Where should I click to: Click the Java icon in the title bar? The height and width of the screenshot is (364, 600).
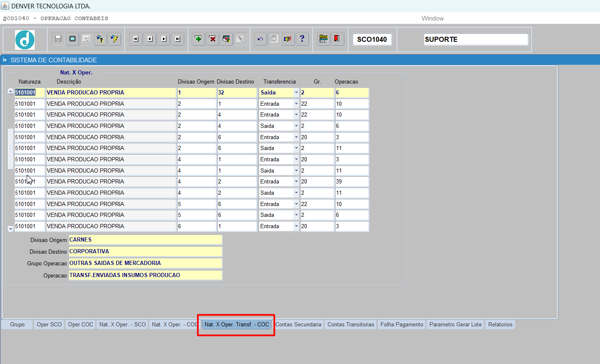(5, 6)
